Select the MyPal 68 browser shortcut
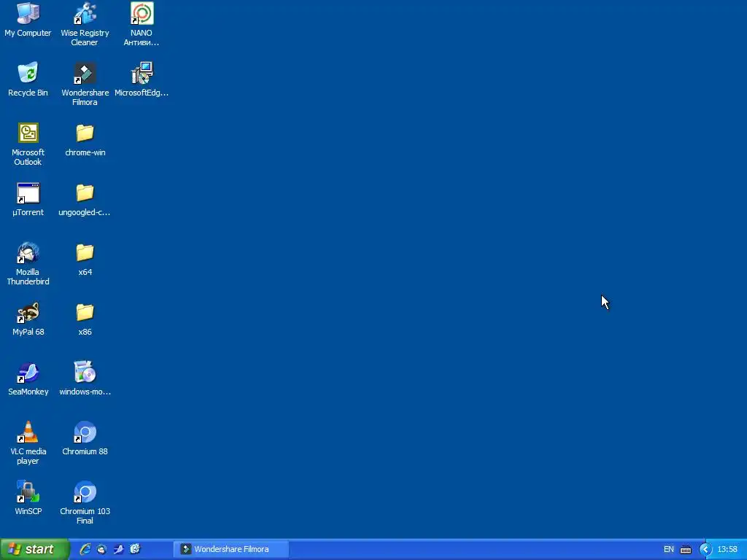 28,319
